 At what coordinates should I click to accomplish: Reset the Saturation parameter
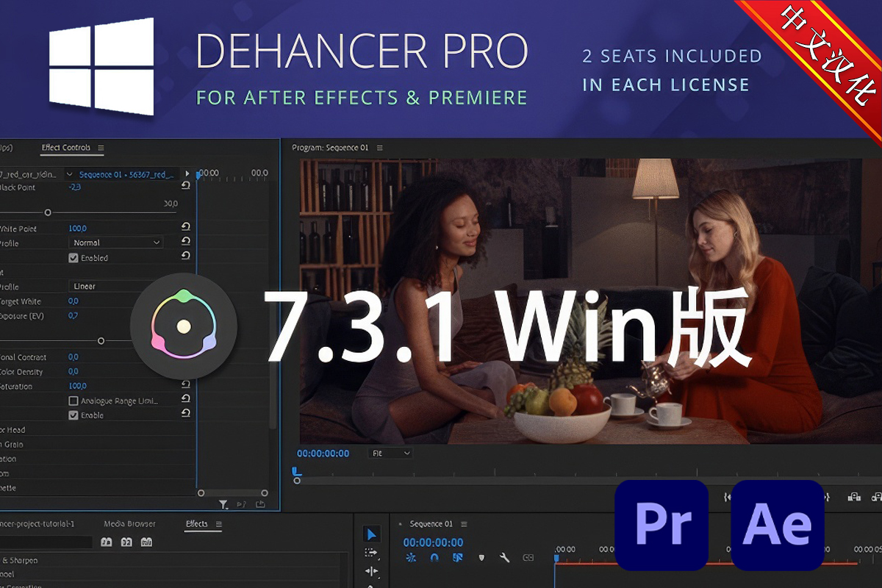pos(186,385)
